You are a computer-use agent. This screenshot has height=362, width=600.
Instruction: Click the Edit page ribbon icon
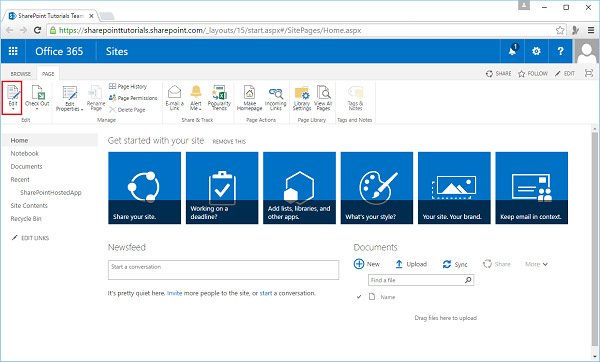tap(13, 92)
